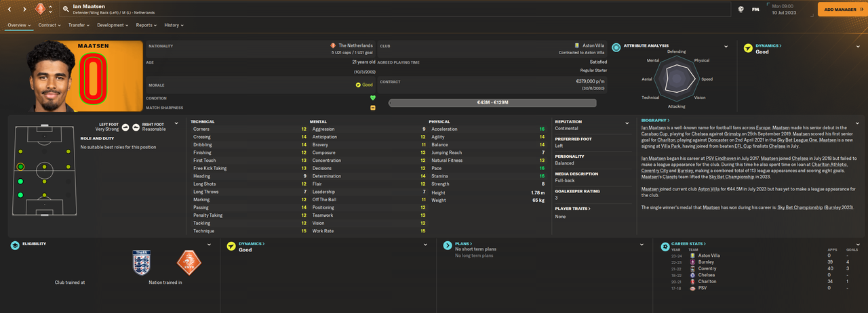The width and height of the screenshot is (868, 313).
Task: Click the yellow Dynamics arrow icon top right
Action: point(748,48)
